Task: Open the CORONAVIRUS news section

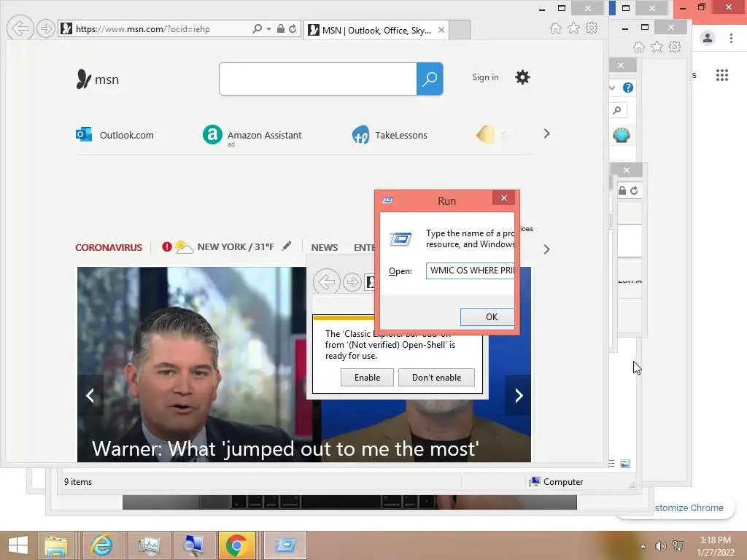Action: click(x=109, y=248)
